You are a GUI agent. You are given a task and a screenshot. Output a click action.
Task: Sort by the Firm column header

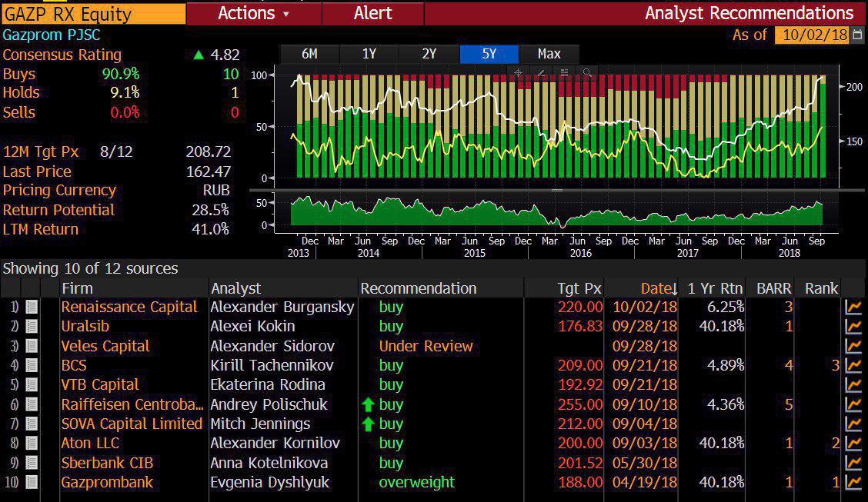[78, 288]
